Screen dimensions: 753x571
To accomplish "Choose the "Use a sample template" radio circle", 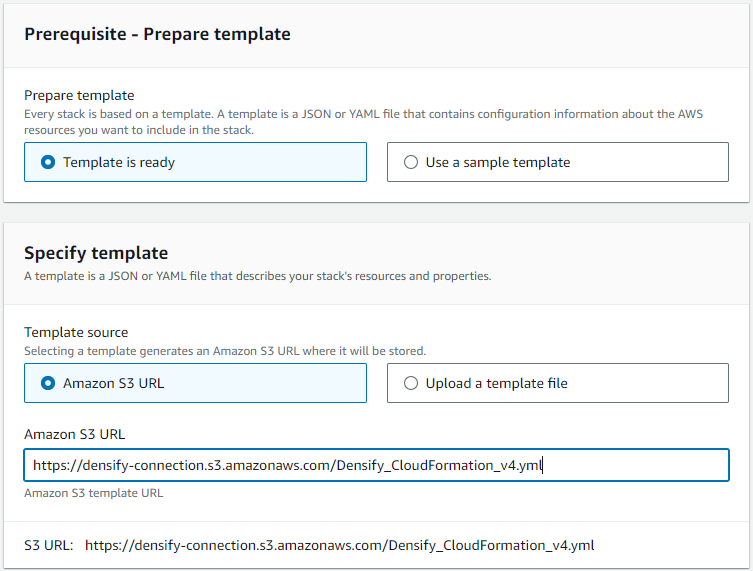I will tap(411, 162).
